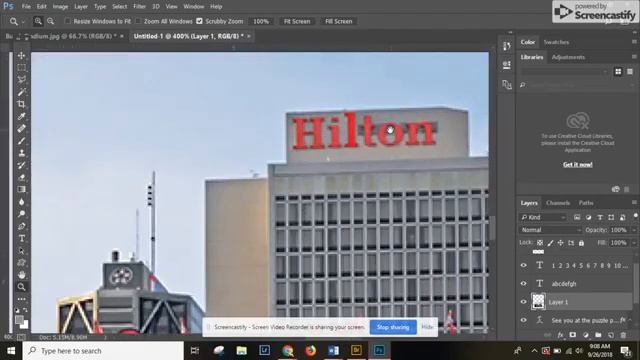Select the Eyedropper tool
The width and height of the screenshot is (640, 360).
(x=22, y=116)
